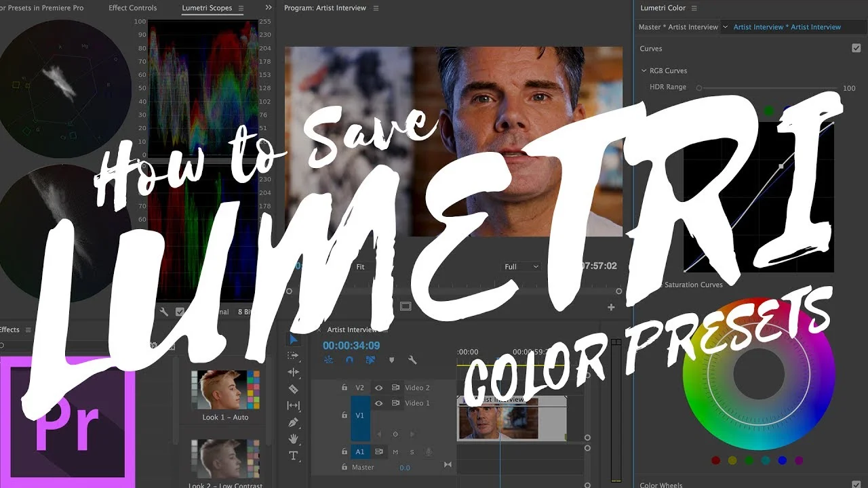Select Program: Artist Interview tab
This screenshot has height=488, width=868.
pyautogui.click(x=325, y=8)
